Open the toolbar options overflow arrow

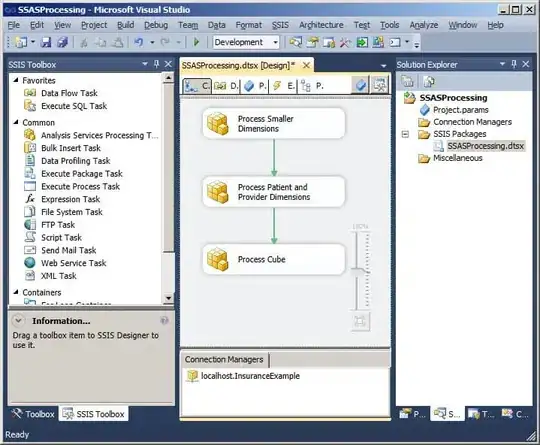click(x=417, y=44)
